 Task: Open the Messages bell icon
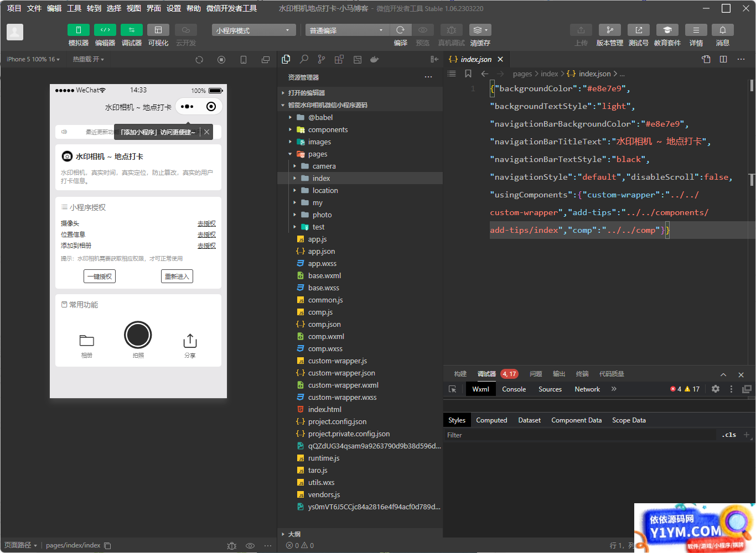click(723, 30)
